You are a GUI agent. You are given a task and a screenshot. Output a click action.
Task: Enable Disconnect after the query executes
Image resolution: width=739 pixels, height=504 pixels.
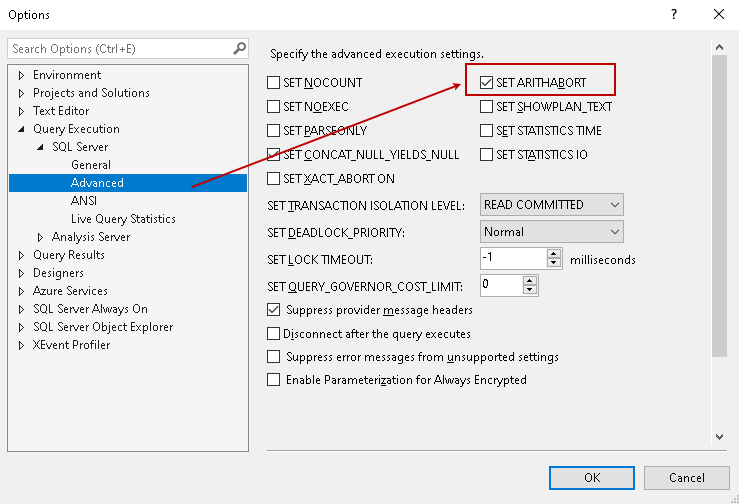point(274,334)
